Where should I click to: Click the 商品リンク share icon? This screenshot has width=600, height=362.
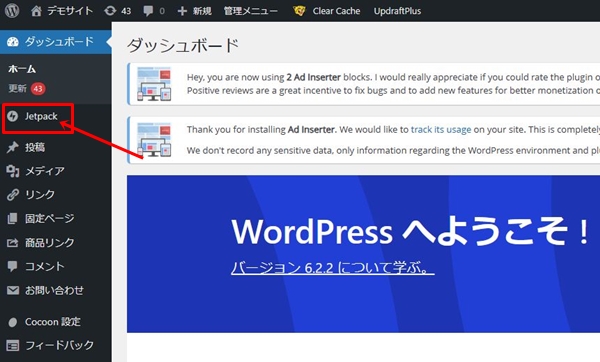pos(13,242)
